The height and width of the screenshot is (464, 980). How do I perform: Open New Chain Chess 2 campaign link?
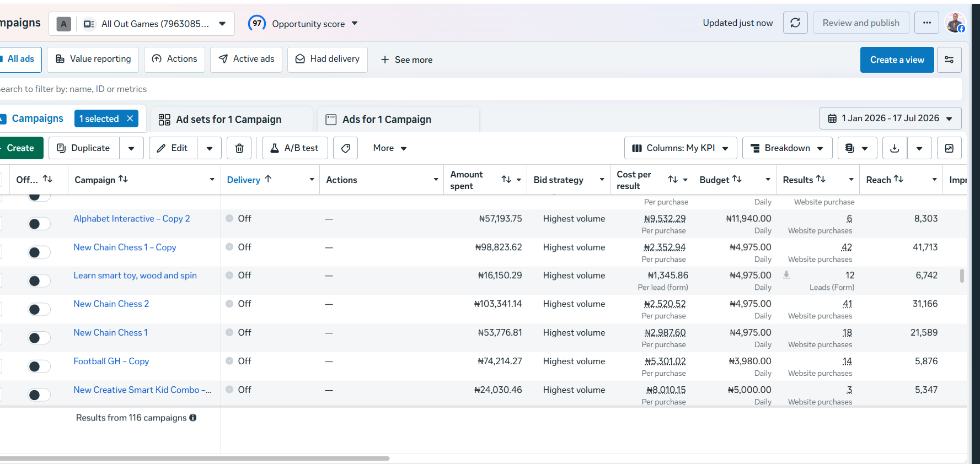click(111, 304)
